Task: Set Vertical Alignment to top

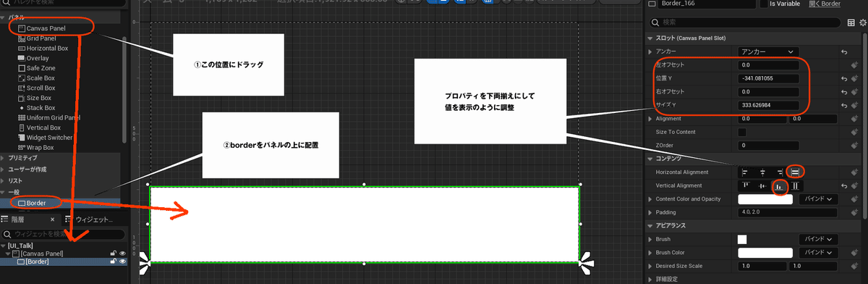Action: [x=745, y=186]
